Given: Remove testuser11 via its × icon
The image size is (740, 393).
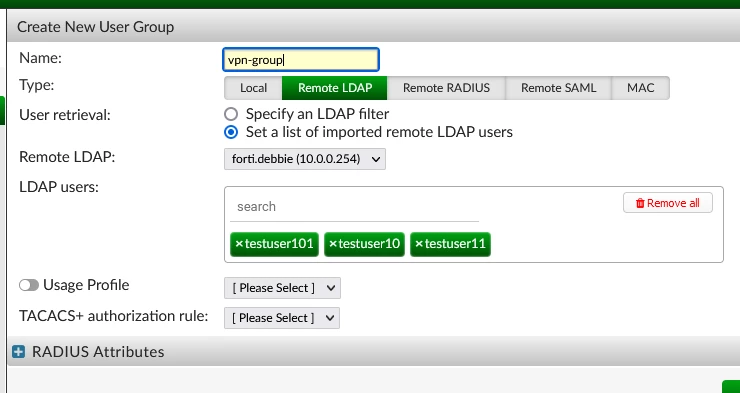Looking at the screenshot, I should [419, 244].
